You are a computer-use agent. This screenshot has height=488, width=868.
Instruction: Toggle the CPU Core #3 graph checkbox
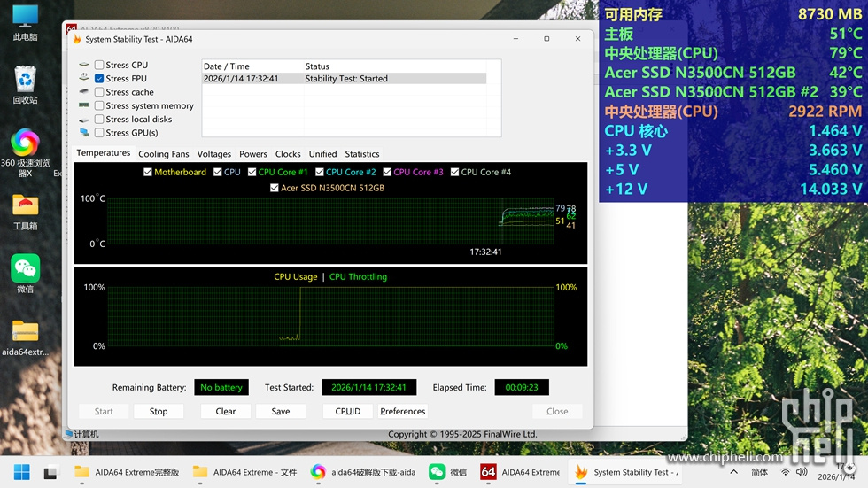coord(387,172)
